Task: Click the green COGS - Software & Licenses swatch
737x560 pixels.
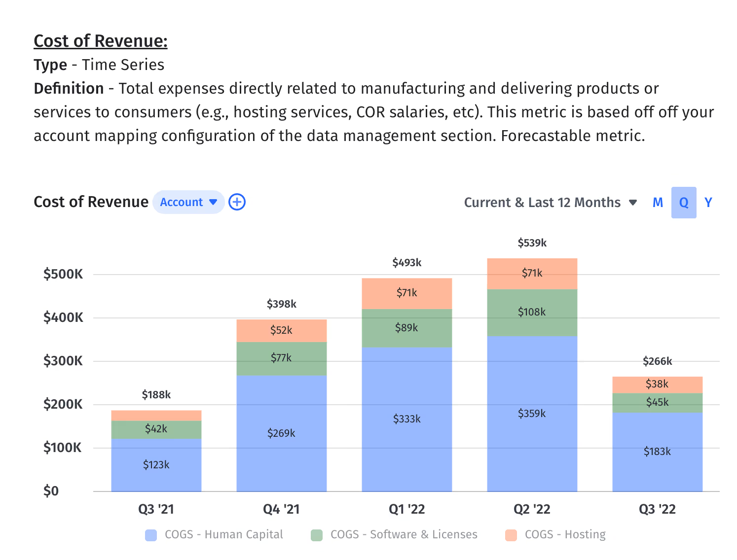Action: (316, 534)
